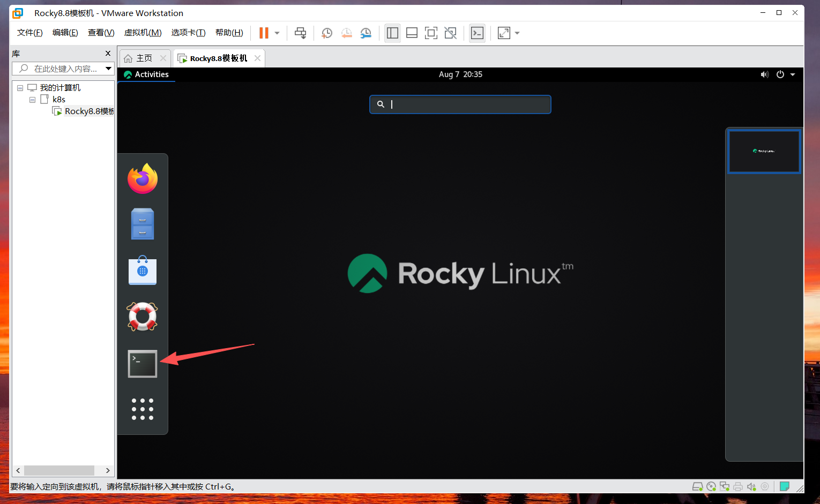Open the stretch display dropdown arrow
The image size is (820, 504).
click(517, 33)
